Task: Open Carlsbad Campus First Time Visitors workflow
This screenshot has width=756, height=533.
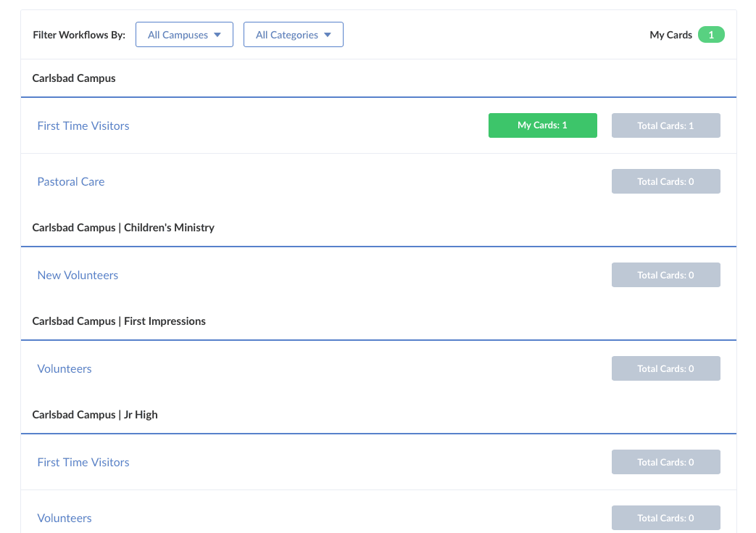Action: point(83,125)
